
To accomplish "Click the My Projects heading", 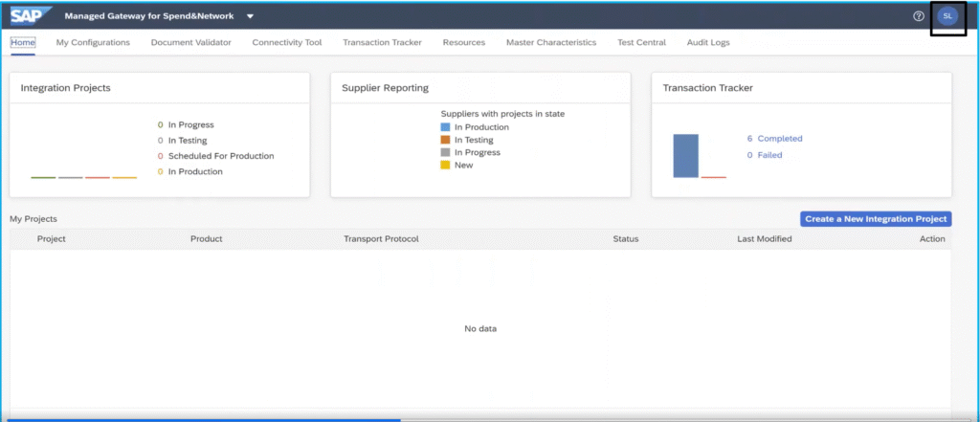I will [33, 219].
